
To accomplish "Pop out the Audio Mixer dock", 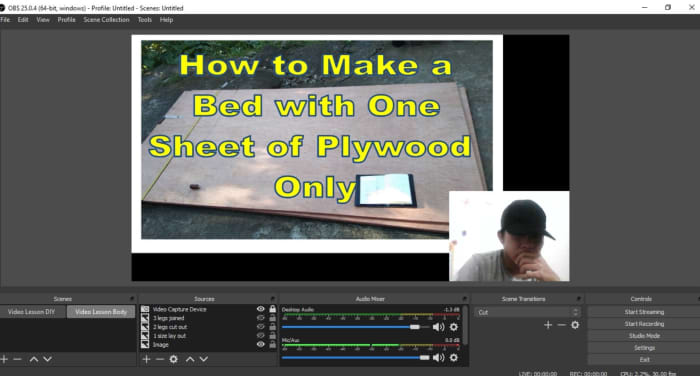I will pyautogui.click(x=464, y=298).
